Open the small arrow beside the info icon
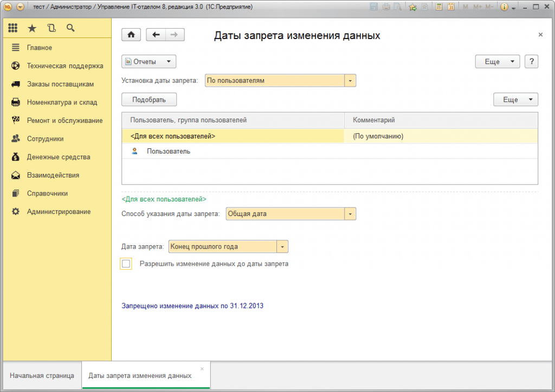 click(513, 8)
